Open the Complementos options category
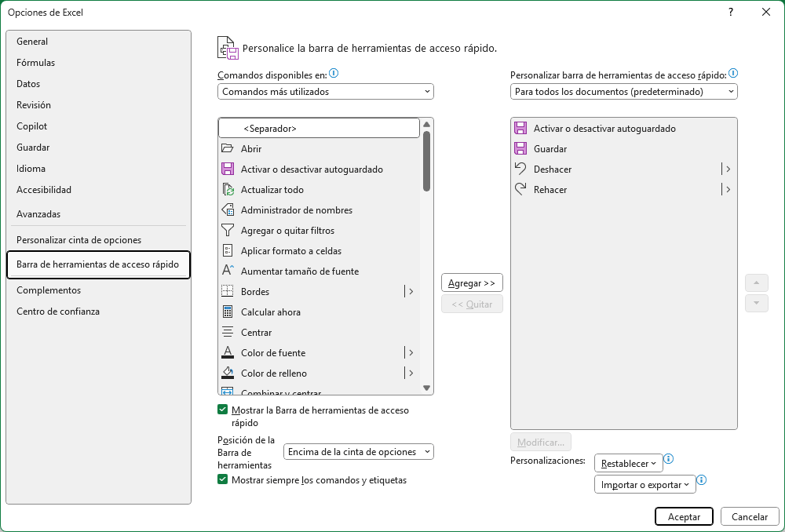The height and width of the screenshot is (532, 785). [x=98, y=290]
